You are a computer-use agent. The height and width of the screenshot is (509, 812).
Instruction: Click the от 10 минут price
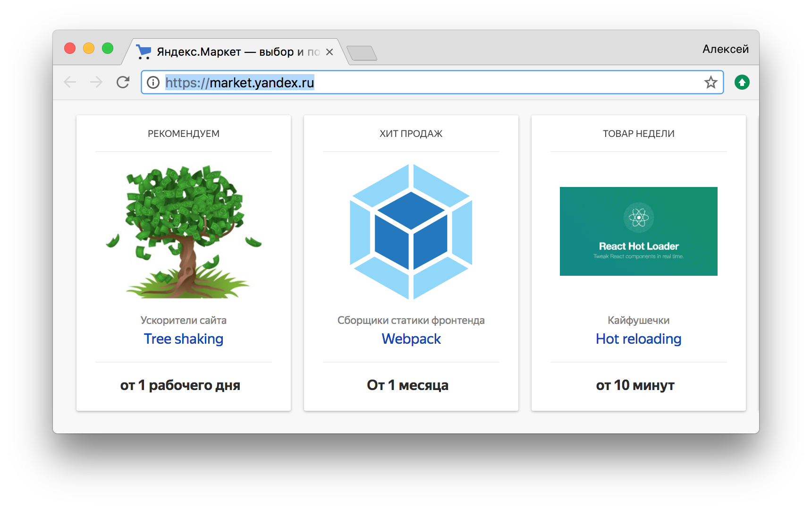click(x=635, y=385)
